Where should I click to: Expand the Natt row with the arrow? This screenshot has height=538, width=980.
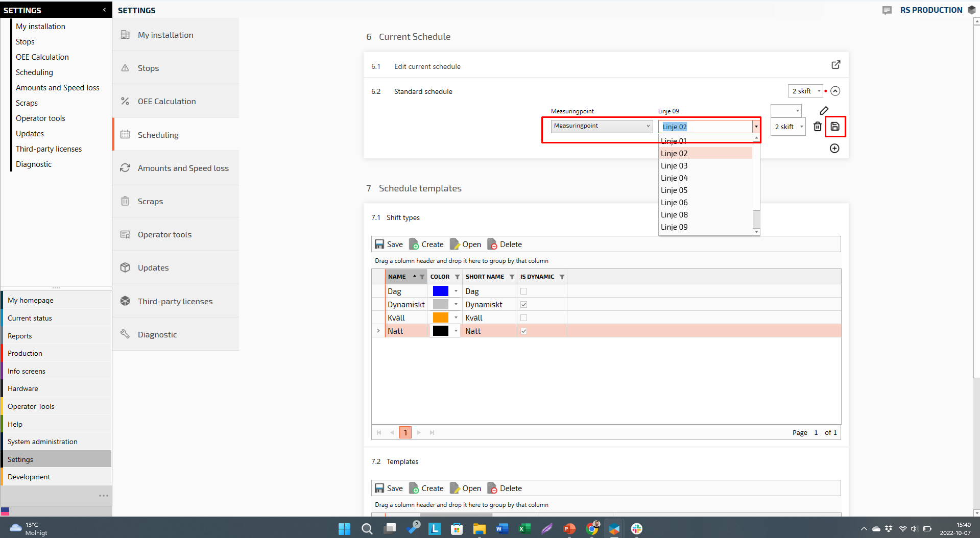(378, 331)
